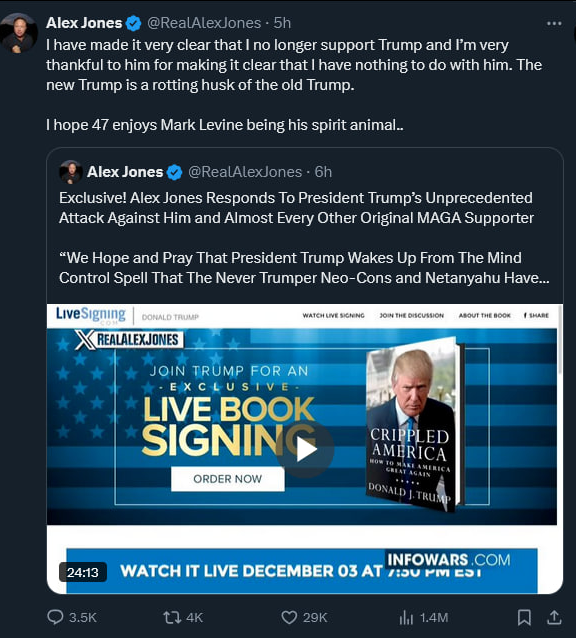Select WATCH LIVE SIGNING menu item

pyautogui.click(x=334, y=315)
